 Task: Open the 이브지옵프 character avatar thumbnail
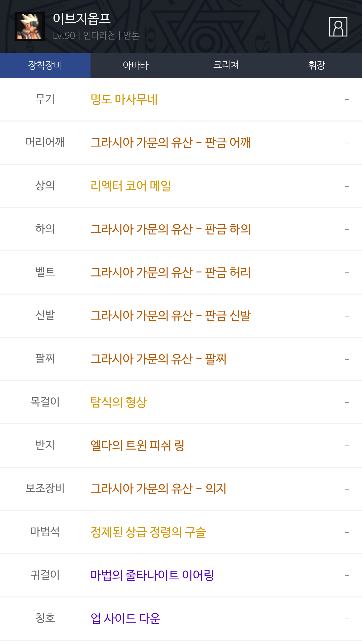[x=30, y=27]
